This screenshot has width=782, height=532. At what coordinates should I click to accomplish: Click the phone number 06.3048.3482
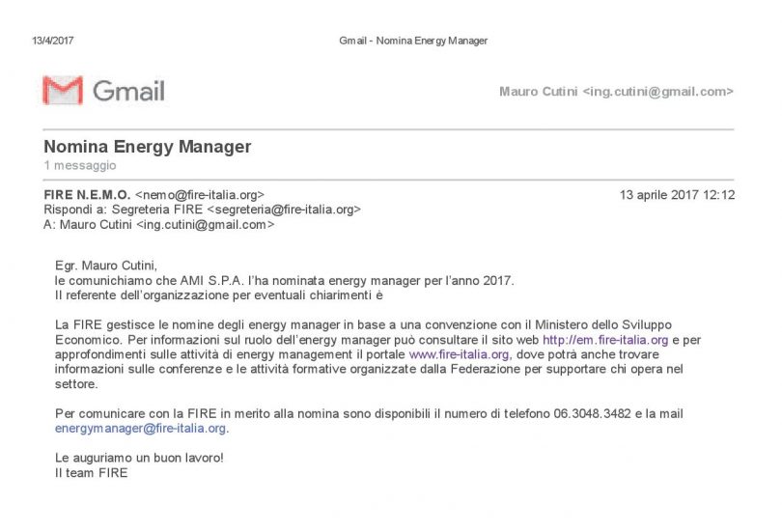(x=593, y=413)
